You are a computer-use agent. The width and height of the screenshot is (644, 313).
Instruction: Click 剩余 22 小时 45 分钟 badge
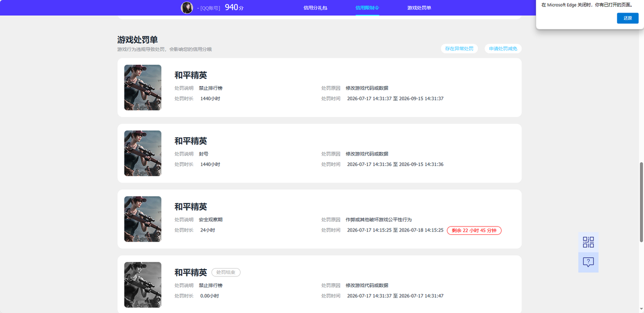(x=474, y=230)
